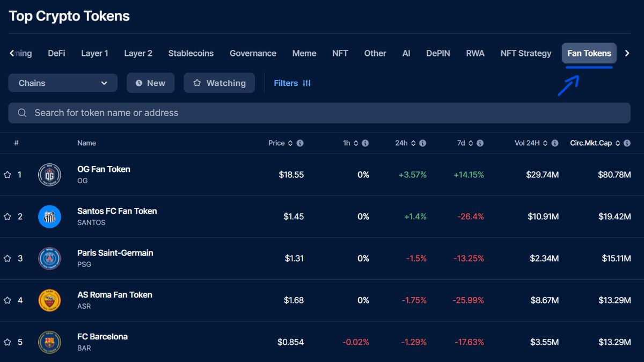
Task: Open the Chains dropdown
Action: click(63, 83)
